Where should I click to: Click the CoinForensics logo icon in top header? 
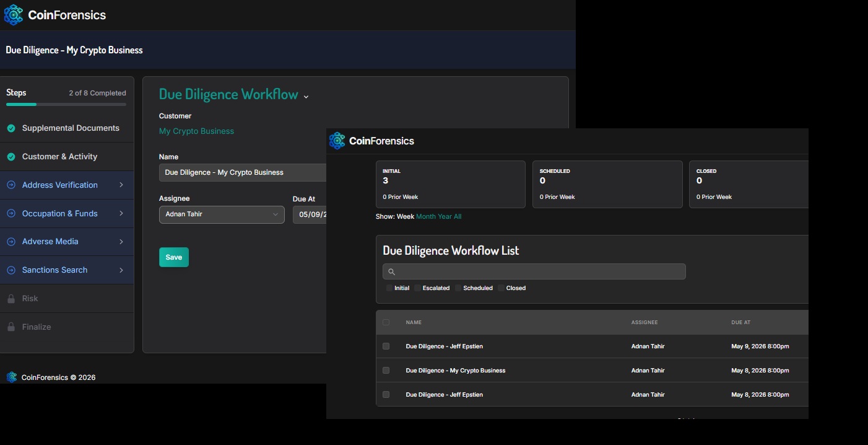pos(13,15)
